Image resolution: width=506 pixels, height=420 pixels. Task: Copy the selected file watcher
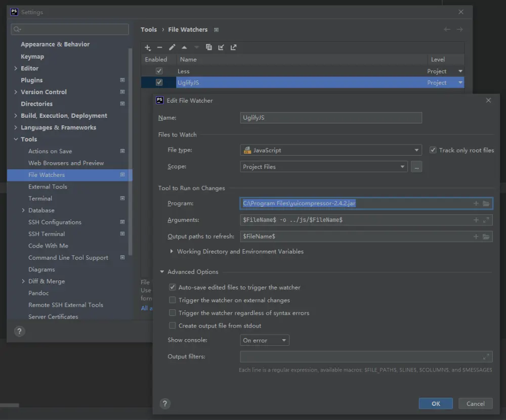(209, 48)
